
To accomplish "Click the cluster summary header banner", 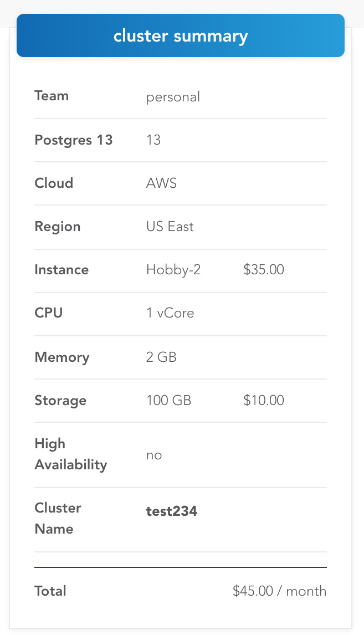I will pos(181,36).
